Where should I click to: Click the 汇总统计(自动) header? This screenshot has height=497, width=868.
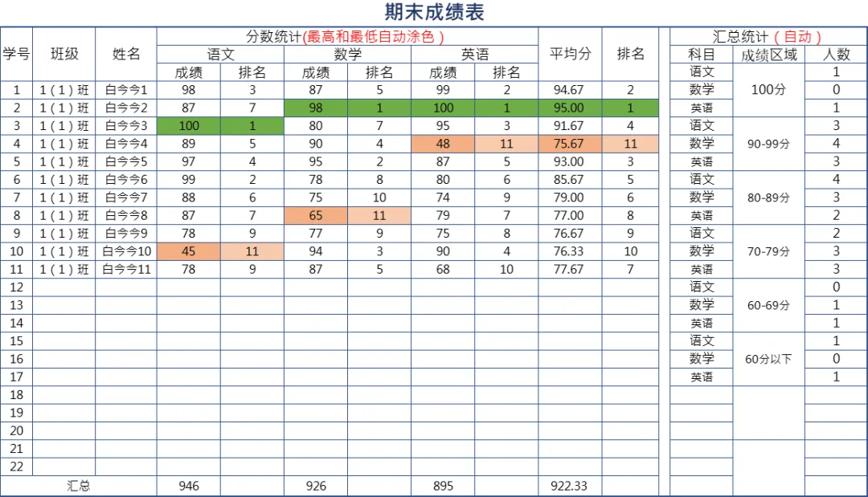click(768, 36)
